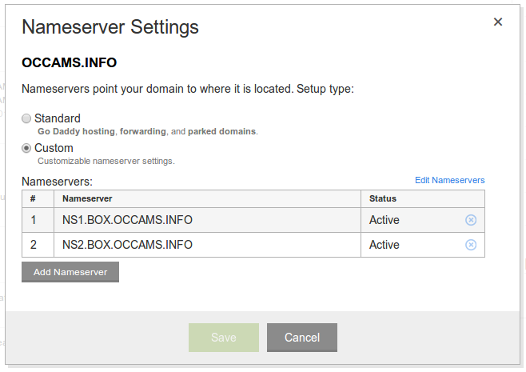Viewport: 526px width, 372px height.
Task: Close the Nameserver Settings dialog
Action: pyautogui.click(x=498, y=22)
